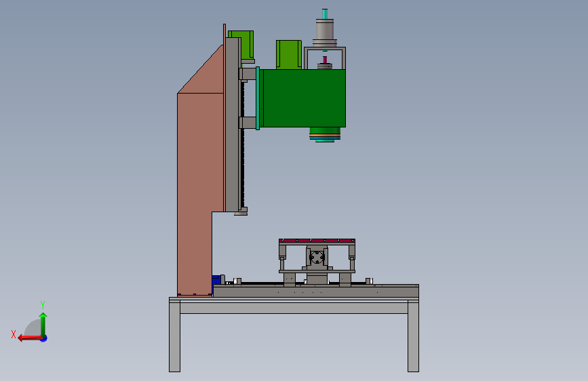This screenshot has height=381, width=588.
Task: Click the blue Z axis dot on the triad
Action: [x=44, y=339]
